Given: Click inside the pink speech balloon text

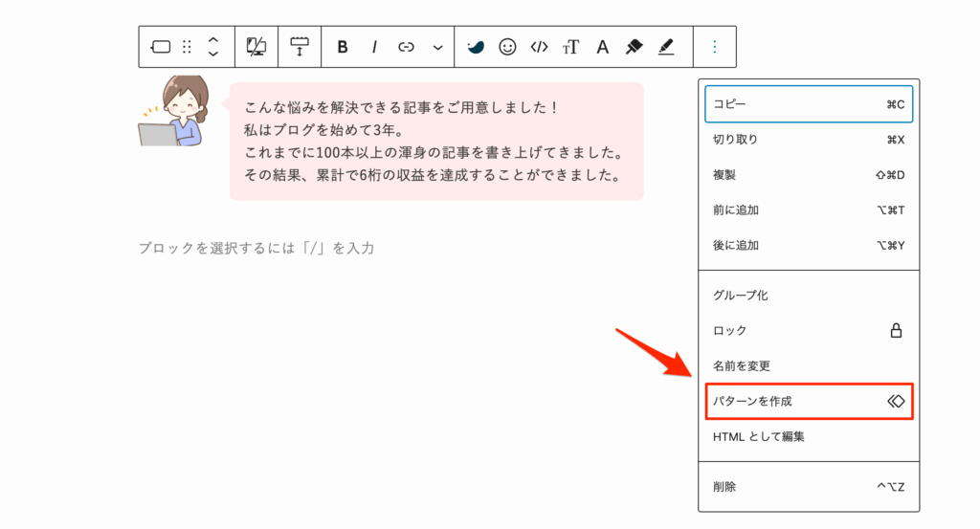Looking at the screenshot, I should click(x=436, y=142).
